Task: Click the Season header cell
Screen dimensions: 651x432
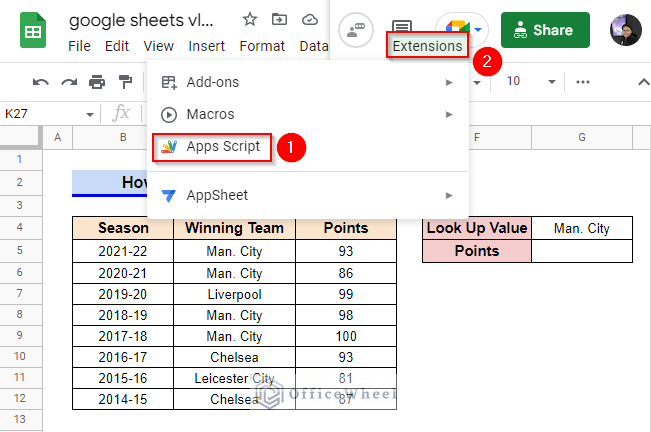Action: [x=123, y=228]
